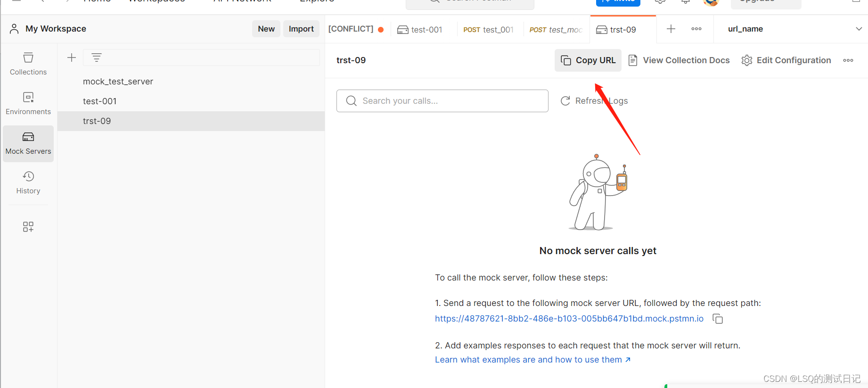
Task: Open the Environments sidebar panel
Action: (28, 104)
